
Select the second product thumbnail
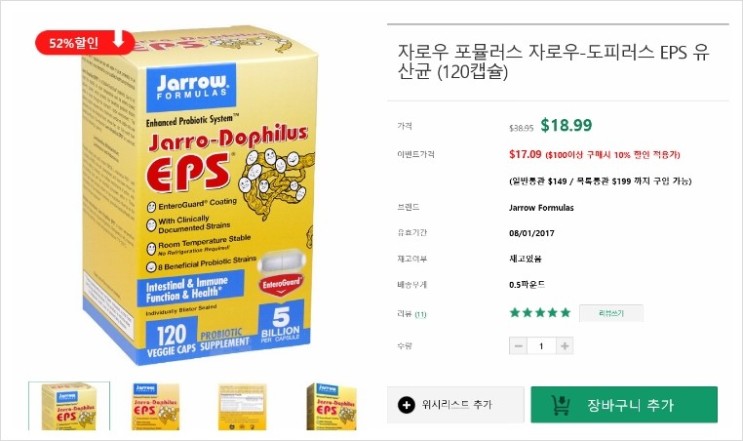tap(155, 407)
